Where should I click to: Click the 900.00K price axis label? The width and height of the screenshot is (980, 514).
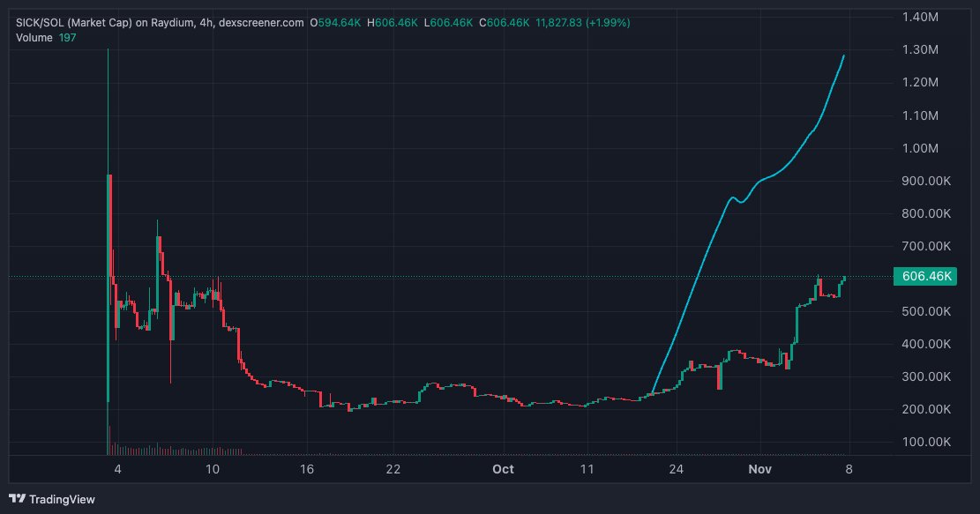tap(926, 181)
